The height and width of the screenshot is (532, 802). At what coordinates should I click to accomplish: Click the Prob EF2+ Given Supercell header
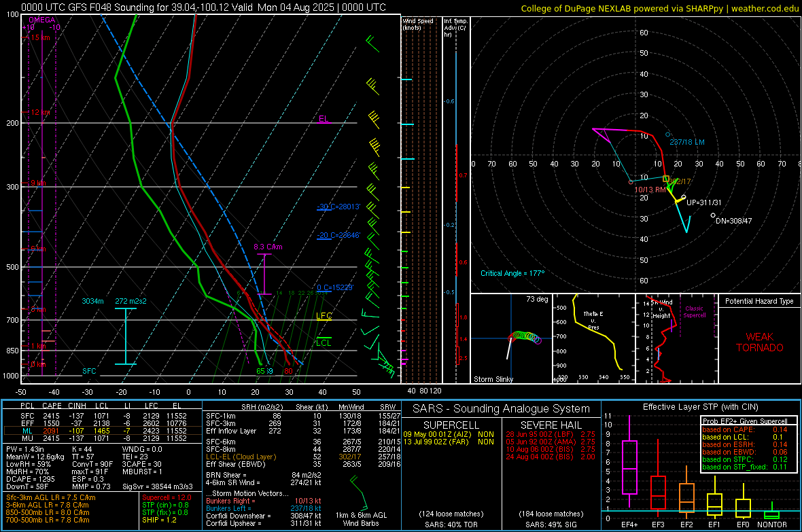pyautogui.click(x=745, y=421)
